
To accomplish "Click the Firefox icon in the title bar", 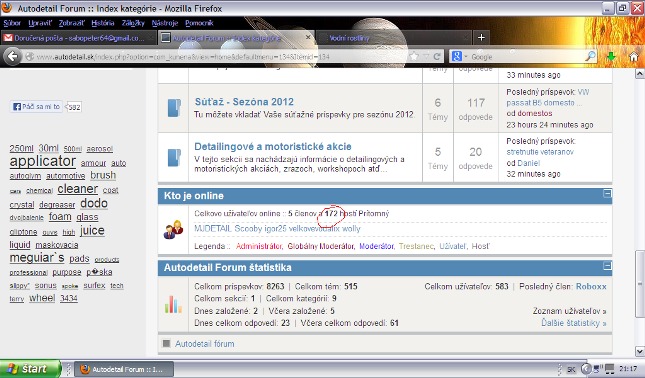I will pyautogui.click(x=7, y=7).
